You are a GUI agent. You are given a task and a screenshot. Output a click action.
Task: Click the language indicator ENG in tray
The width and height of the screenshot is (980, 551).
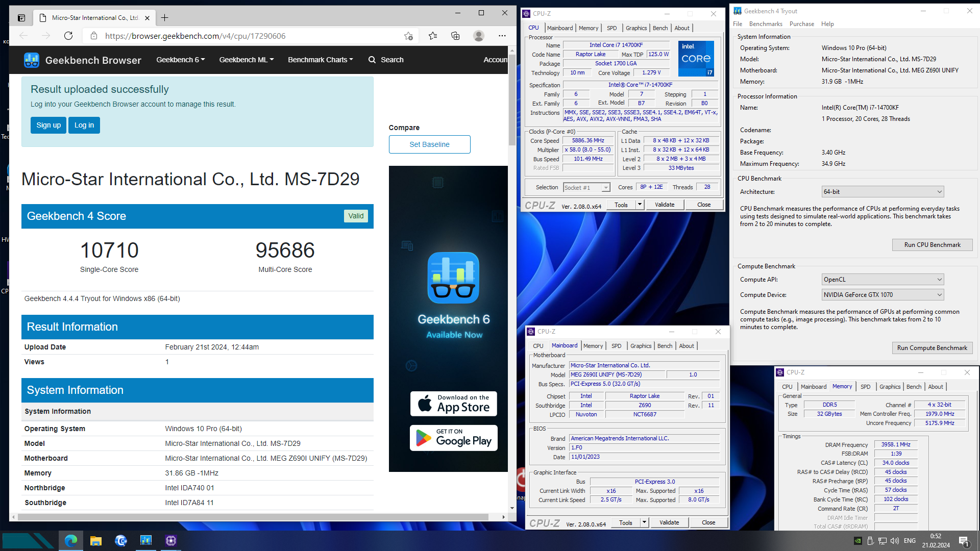[x=910, y=541]
